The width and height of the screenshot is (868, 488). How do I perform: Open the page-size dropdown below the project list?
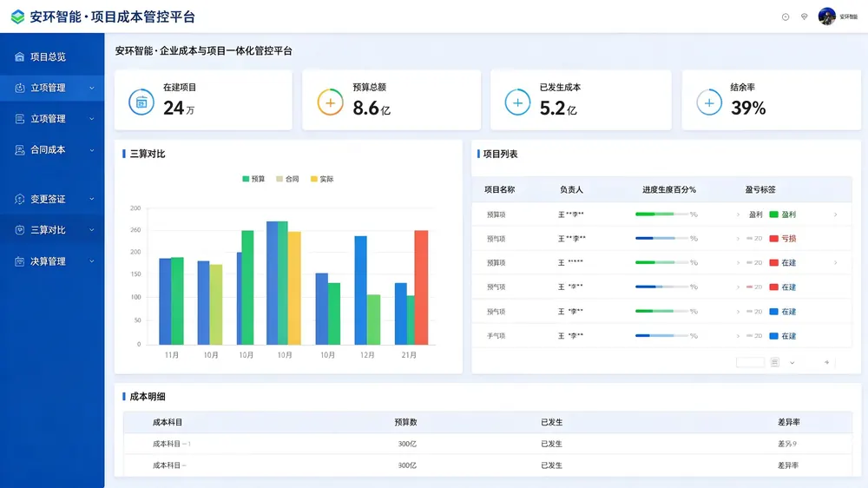point(792,363)
